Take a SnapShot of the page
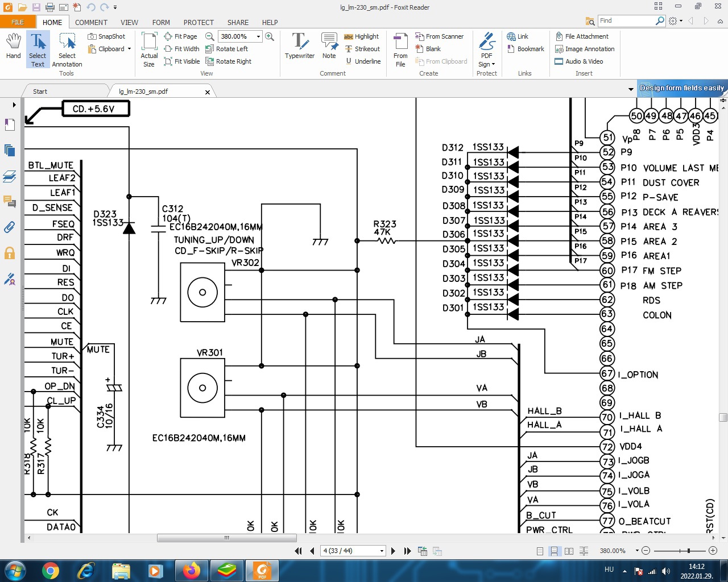This screenshot has height=582, width=728. [x=106, y=36]
